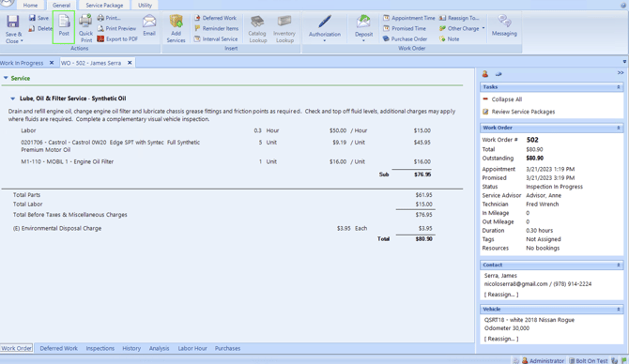Collapse the side panel with double arrow
629x364 pixels.
(x=621, y=73)
